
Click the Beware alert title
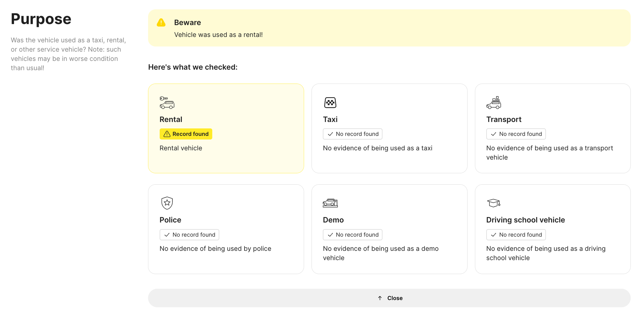pos(187,22)
